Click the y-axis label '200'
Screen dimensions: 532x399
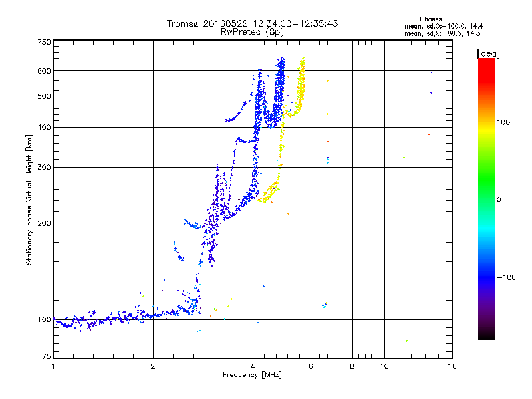coord(44,223)
